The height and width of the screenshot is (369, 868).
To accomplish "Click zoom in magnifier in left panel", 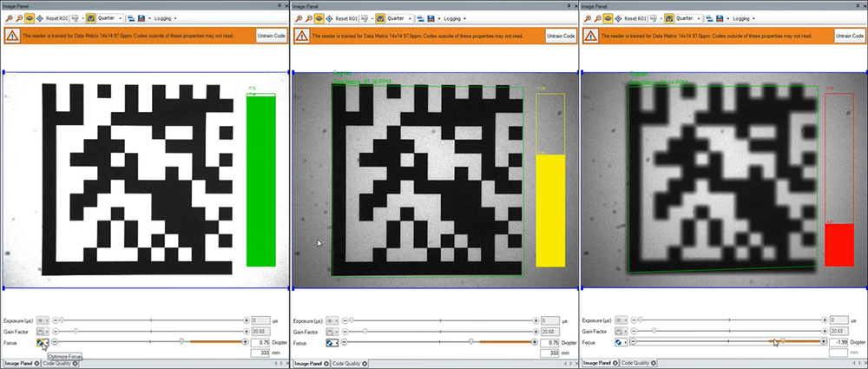I will (x=8, y=18).
